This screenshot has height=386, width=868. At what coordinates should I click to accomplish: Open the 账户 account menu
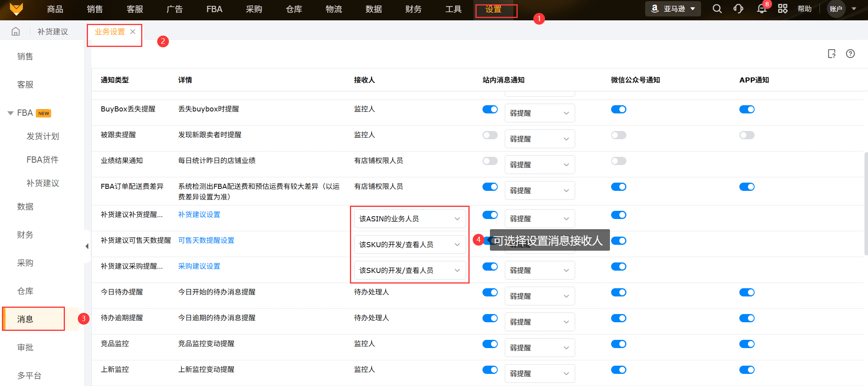click(843, 9)
